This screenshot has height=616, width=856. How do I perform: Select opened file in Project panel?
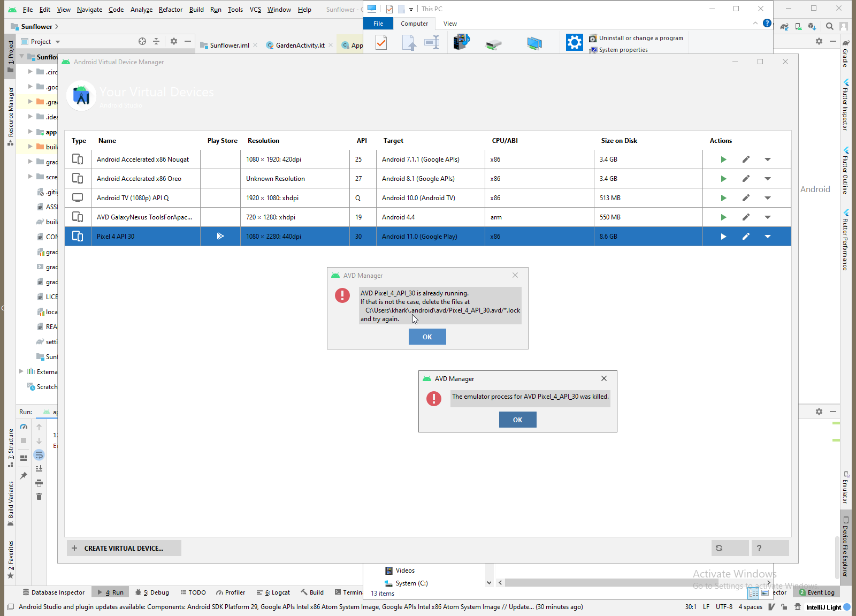(x=142, y=41)
